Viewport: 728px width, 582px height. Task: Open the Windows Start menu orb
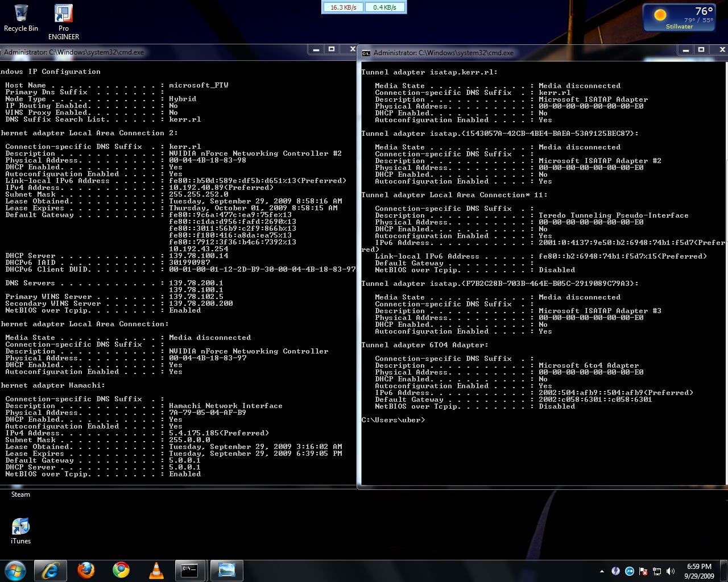click(15, 570)
